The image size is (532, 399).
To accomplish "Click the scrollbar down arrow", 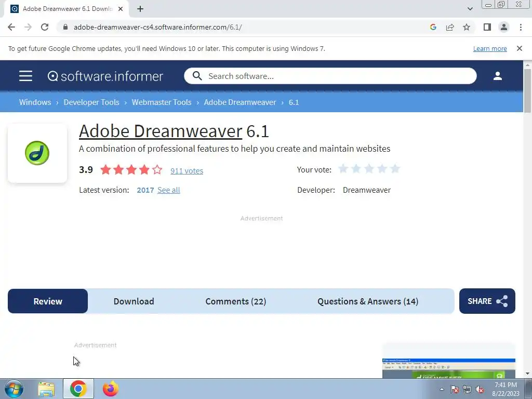I will 527,374.
